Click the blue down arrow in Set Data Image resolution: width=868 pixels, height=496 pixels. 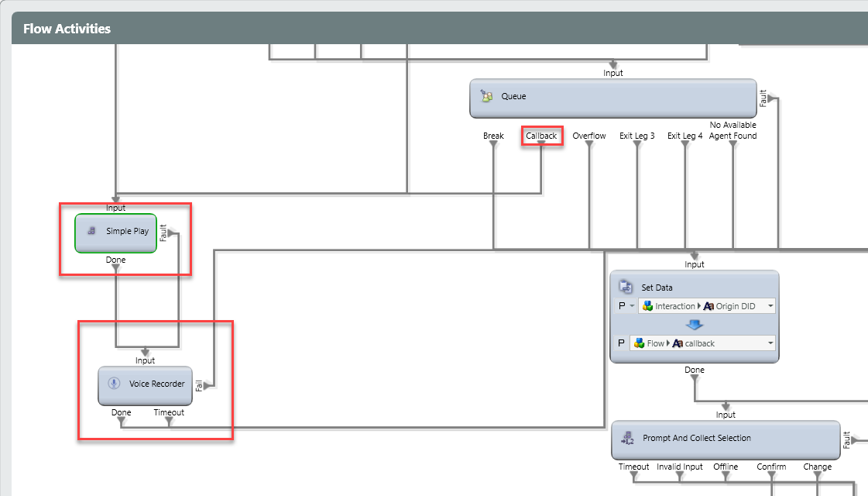coord(695,325)
